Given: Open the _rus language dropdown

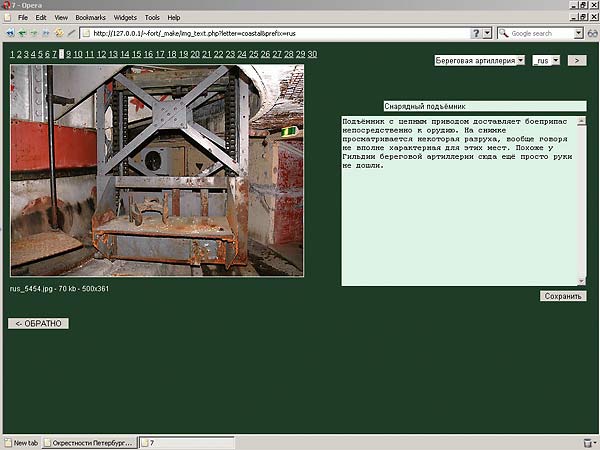Looking at the screenshot, I should point(546,60).
